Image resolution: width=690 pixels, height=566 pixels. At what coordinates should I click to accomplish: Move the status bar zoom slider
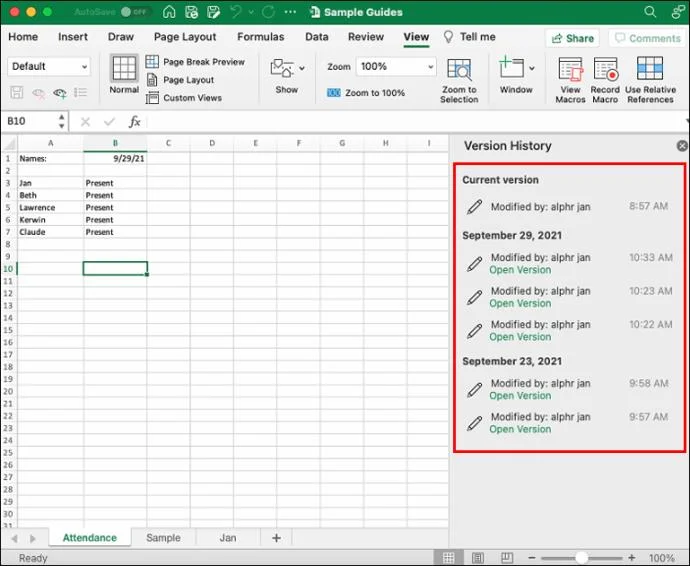click(581, 558)
